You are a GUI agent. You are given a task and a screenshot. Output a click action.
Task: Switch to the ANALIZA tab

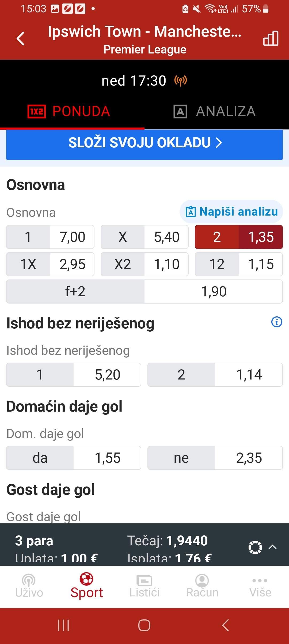[x=215, y=111]
